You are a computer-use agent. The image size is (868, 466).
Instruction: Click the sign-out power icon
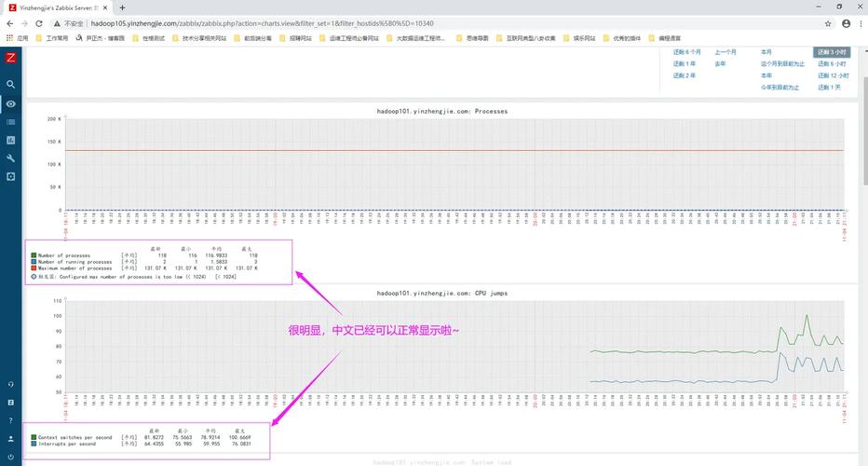coord(10,457)
